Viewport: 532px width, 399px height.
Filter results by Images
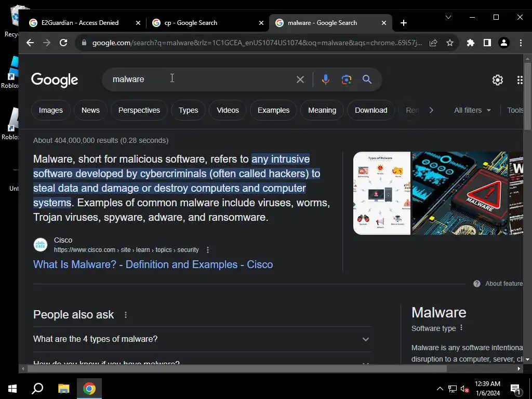click(x=51, y=110)
